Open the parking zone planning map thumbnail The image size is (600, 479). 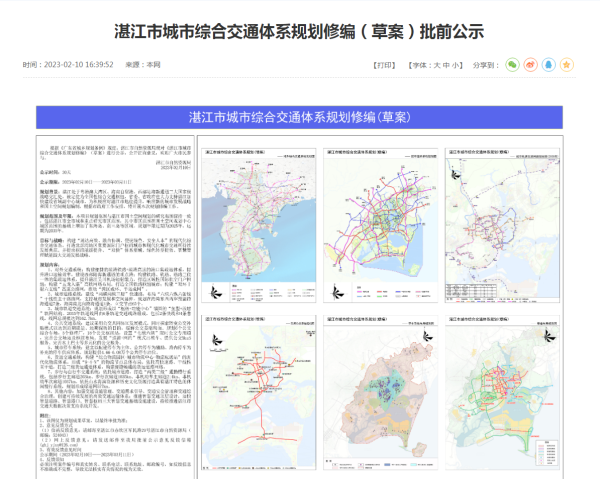point(380,393)
